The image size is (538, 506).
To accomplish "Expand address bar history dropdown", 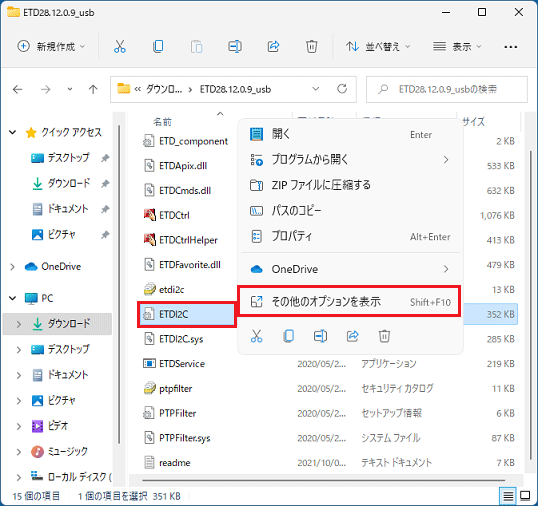I will click(x=315, y=89).
